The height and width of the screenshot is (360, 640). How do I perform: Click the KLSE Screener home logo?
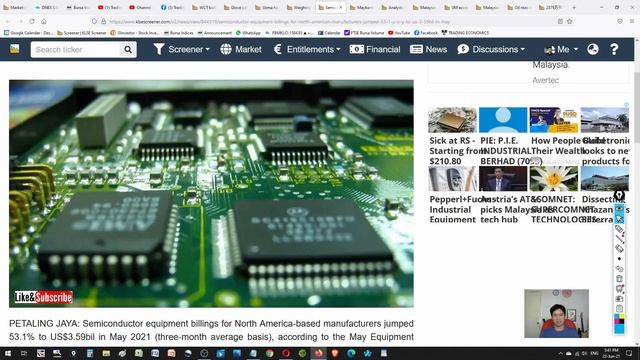pos(15,49)
